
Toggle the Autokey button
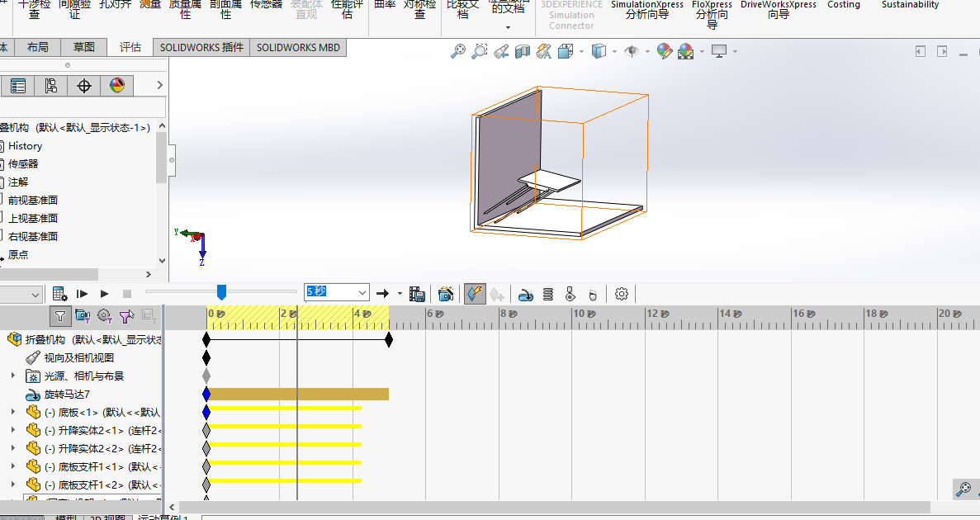[x=475, y=294]
